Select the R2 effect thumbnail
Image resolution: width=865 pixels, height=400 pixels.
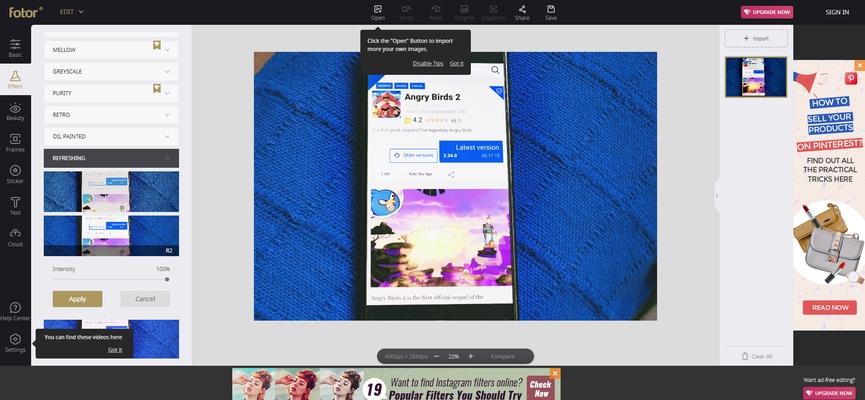(111, 235)
